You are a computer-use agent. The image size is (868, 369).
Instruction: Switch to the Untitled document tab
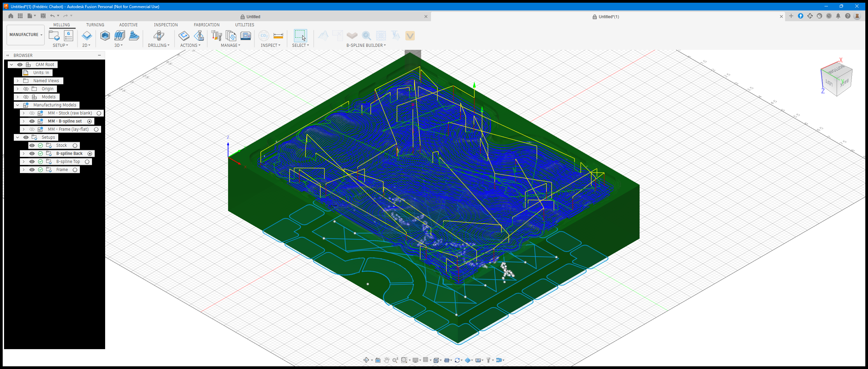click(250, 16)
